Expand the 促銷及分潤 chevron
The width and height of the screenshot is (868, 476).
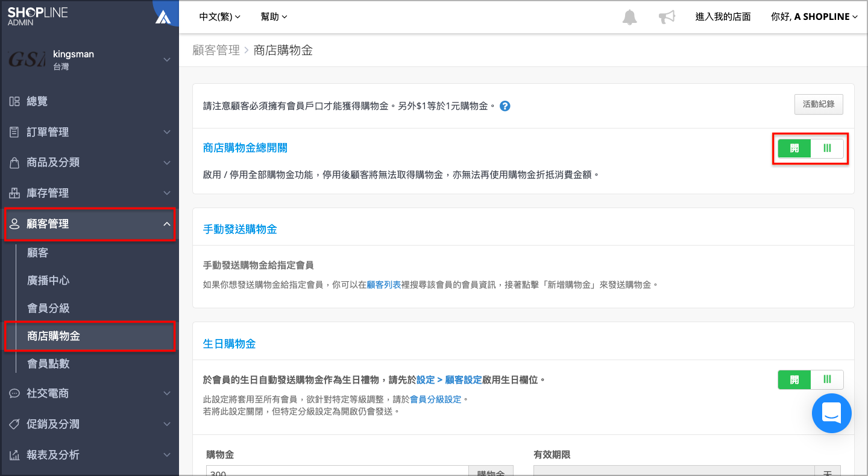167,424
